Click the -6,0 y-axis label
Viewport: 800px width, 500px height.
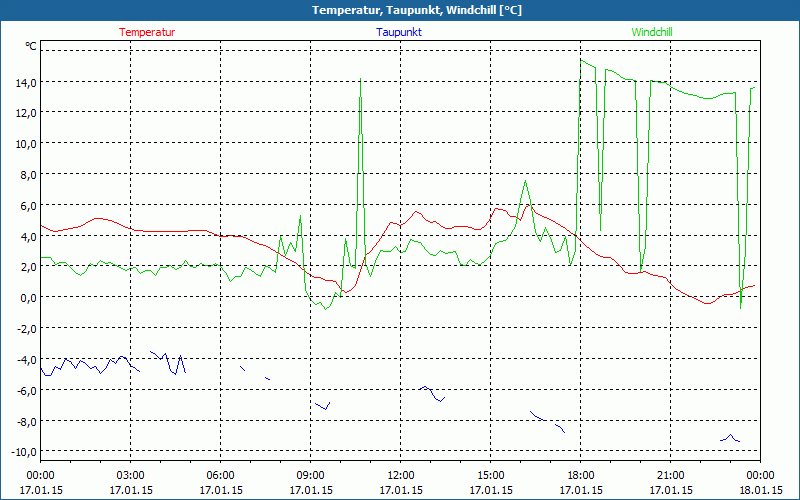tap(26, 391)
